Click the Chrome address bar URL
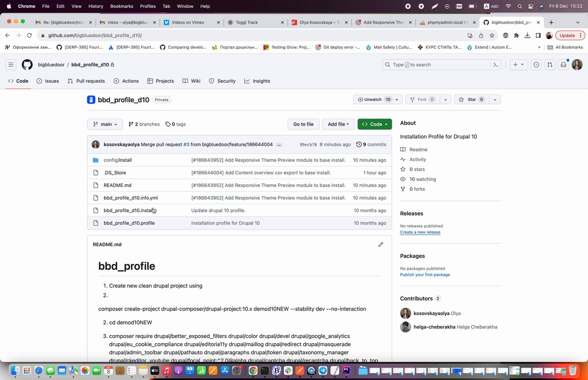This screenshot has height=380, width=588. pyautogui.click(x=95, y=35)
